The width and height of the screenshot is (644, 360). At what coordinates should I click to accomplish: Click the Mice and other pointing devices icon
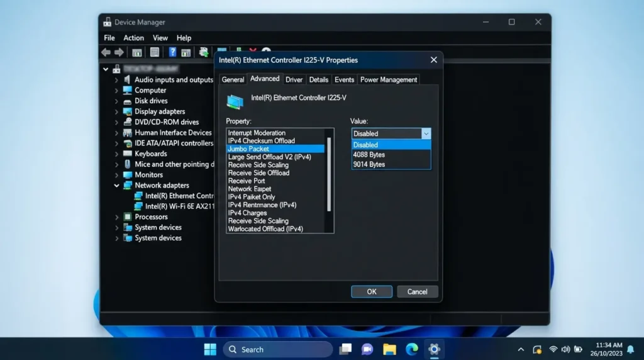pyautogui.click(x=127, y=164)
